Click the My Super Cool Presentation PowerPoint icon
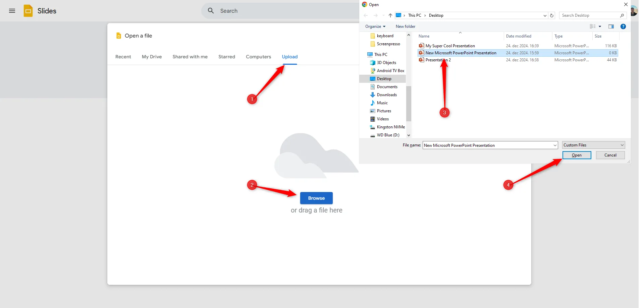 (422, 46)
